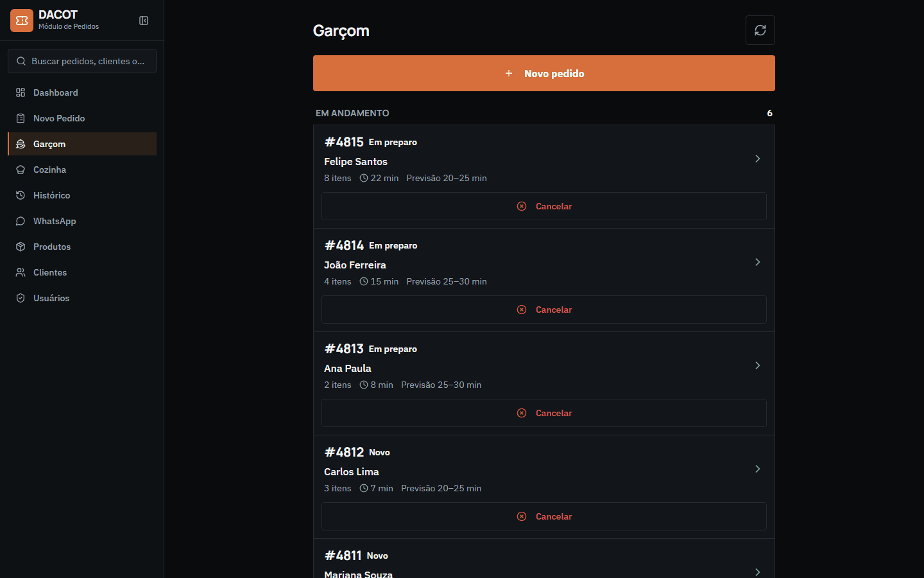Click the customer name Ana Paula
The height and width of the screenshot is (578, 924).
348,368
